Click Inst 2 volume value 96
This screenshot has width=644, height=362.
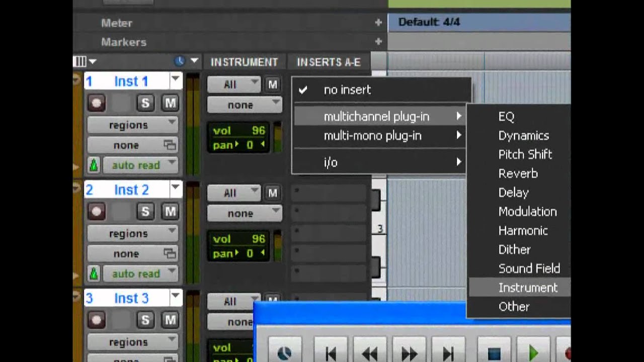258,239
